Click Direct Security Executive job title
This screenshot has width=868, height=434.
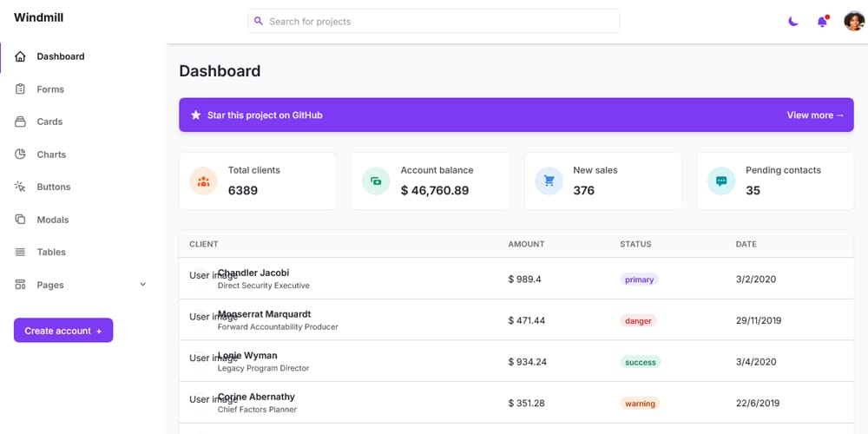point(264,286)
